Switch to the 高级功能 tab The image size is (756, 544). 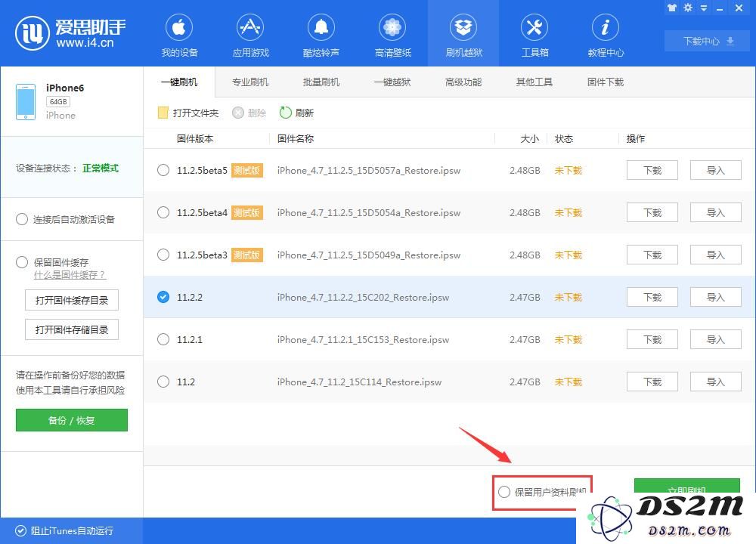[463, 82]
